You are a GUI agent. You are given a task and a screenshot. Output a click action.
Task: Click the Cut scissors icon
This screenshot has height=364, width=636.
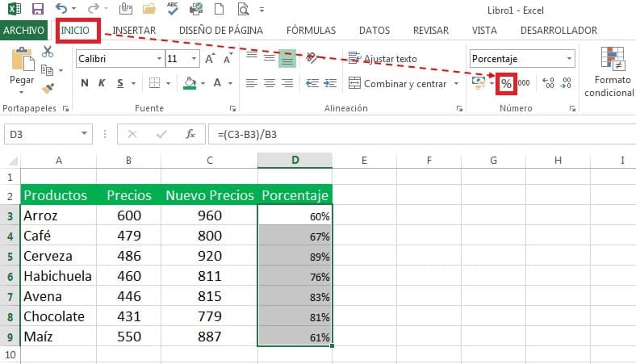pos(48,52)
